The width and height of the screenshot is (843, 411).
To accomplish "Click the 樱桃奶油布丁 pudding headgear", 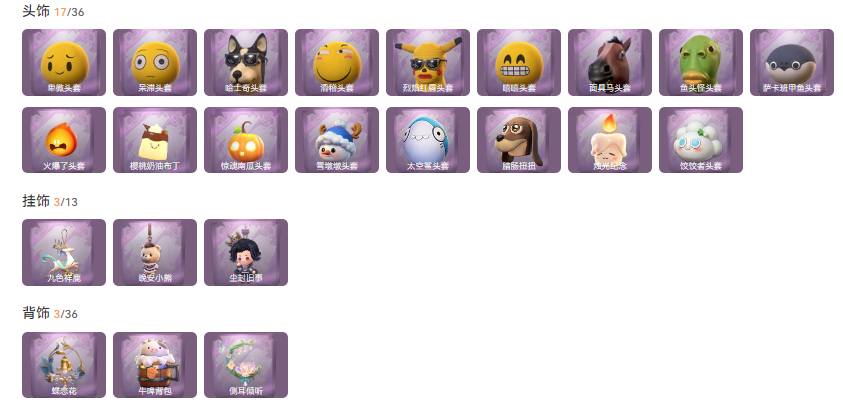I will [155, 140].
